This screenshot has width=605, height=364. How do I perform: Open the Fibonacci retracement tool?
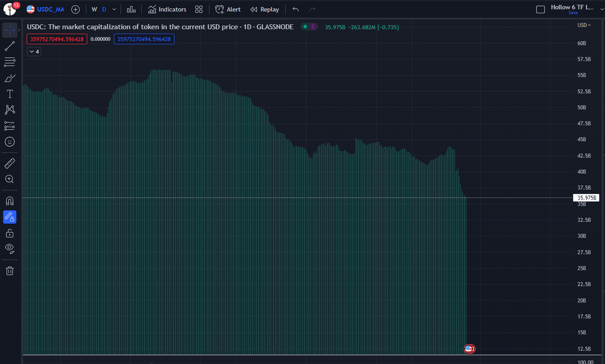pos(10,63)
